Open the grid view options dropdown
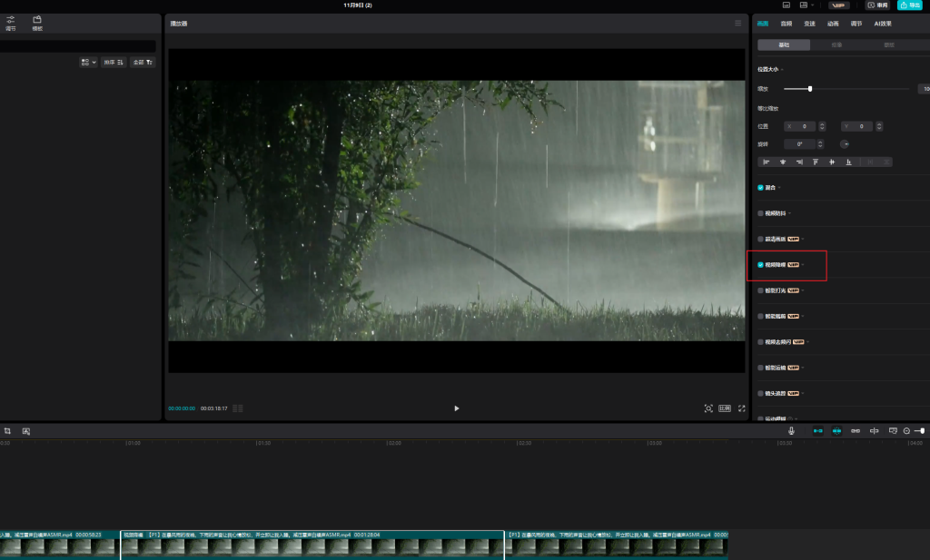 88,63
